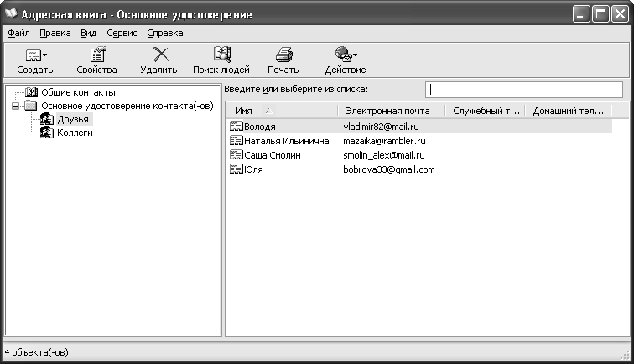Click the address book title bar icon
634x364 pixels.
click(12, 13)
